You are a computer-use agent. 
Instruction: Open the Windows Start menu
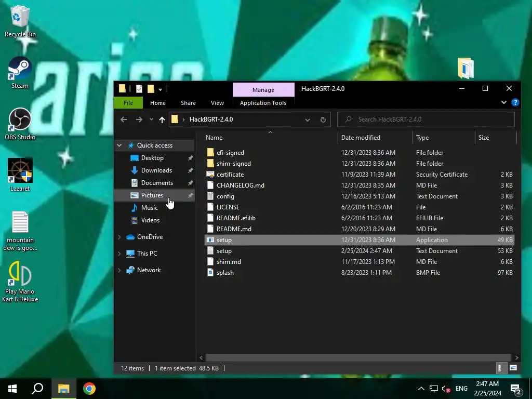12,389
